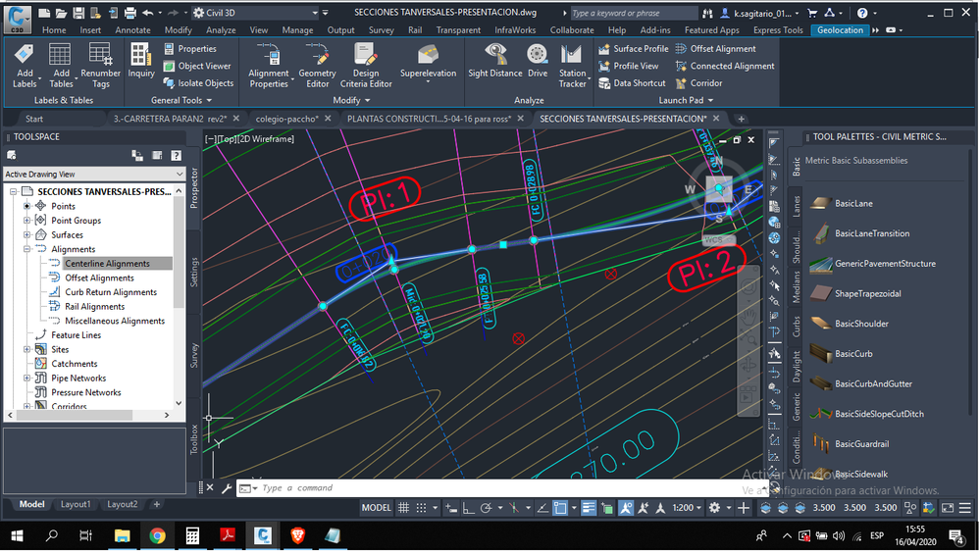Open the Add Labels tool

(25, 67)
